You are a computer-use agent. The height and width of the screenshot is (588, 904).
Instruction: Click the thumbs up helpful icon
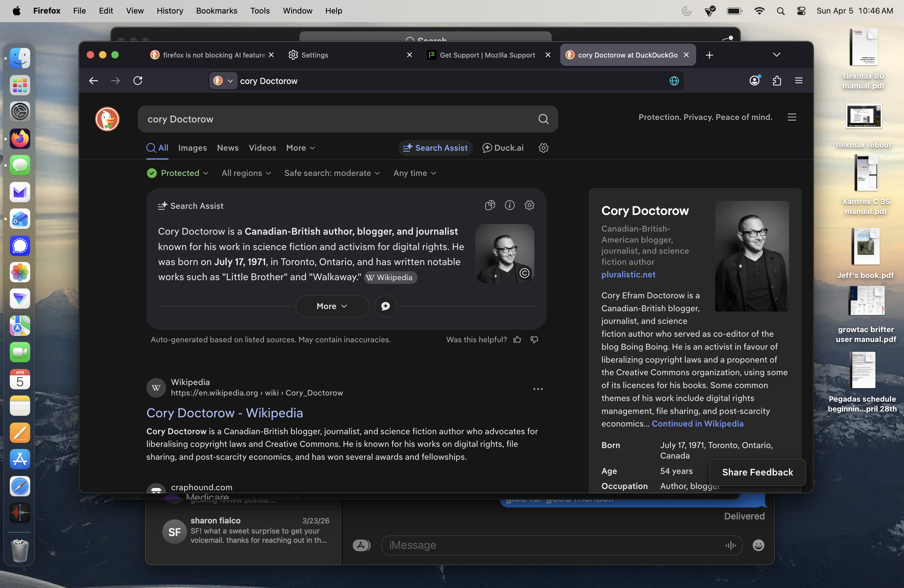pyautogui.click(x=517, y=340)
